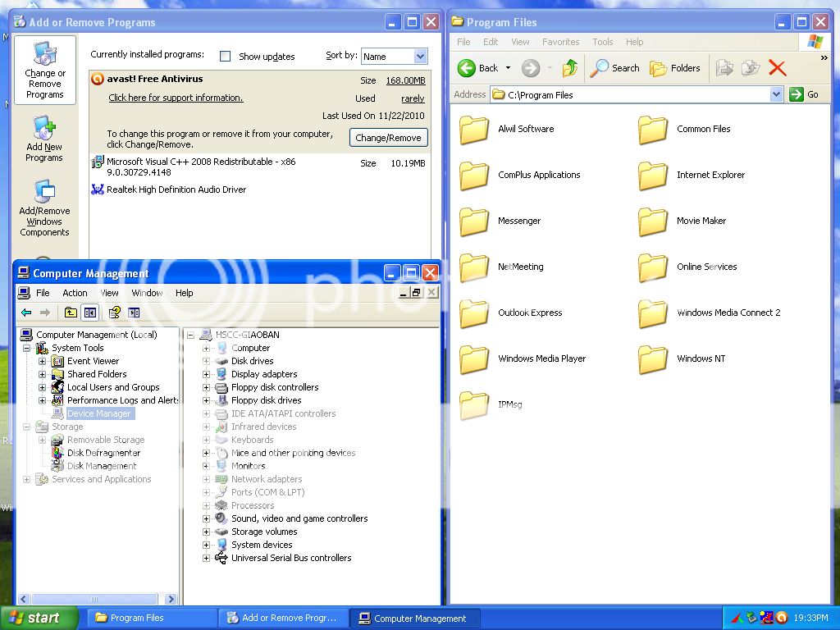Open Add New Programs panel
The width and height of the screenshot is (840, 630).
[x=44, y=139]
